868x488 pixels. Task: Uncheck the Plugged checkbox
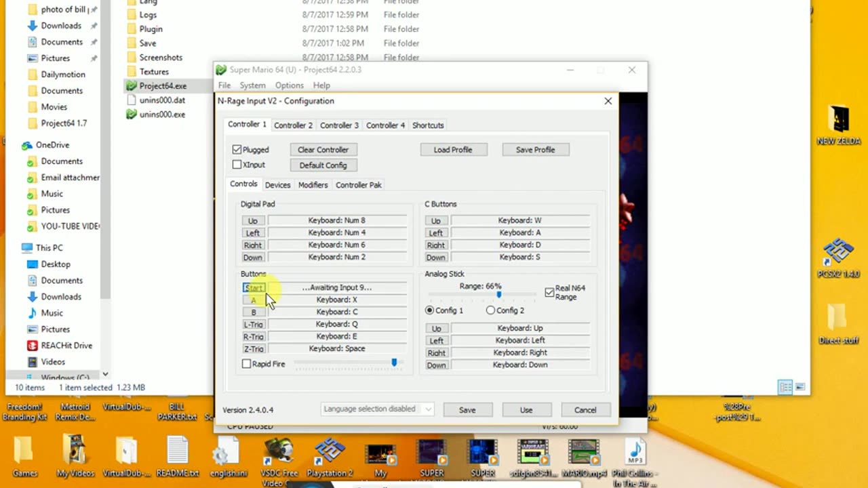237,150
